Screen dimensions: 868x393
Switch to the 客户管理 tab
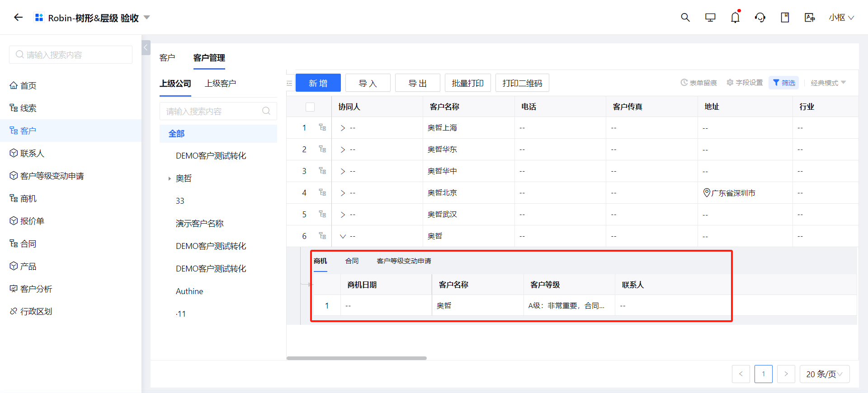[209, 58]
